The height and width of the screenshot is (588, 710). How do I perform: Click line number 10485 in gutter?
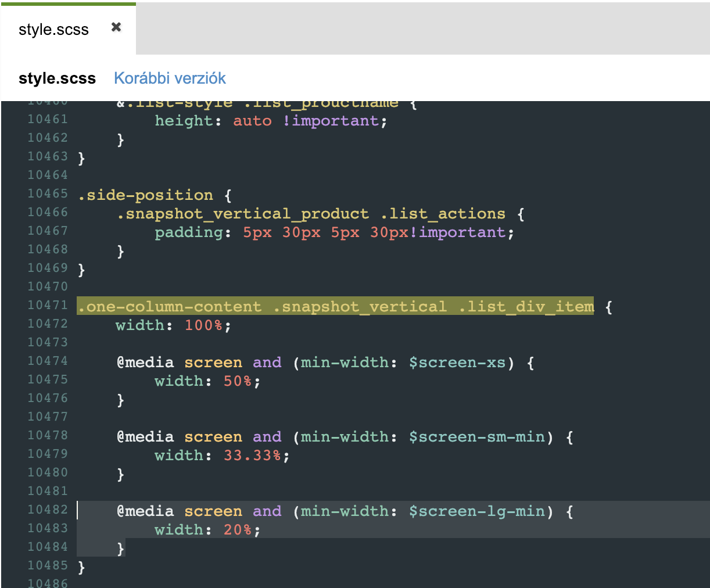48,565
